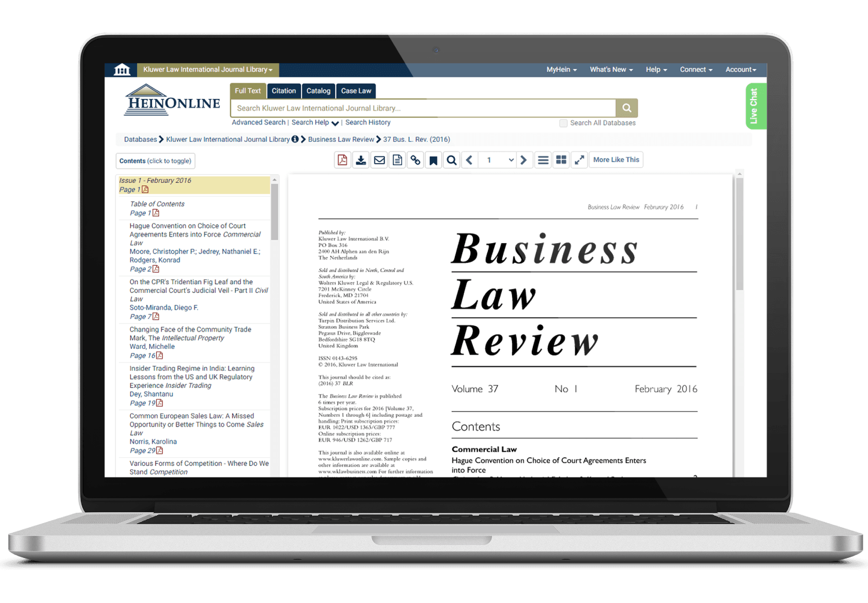Screen dimensions: 868x603
Task: Click the orange search magnifier button
Action: pyautogui.click(x=627, y=108)
